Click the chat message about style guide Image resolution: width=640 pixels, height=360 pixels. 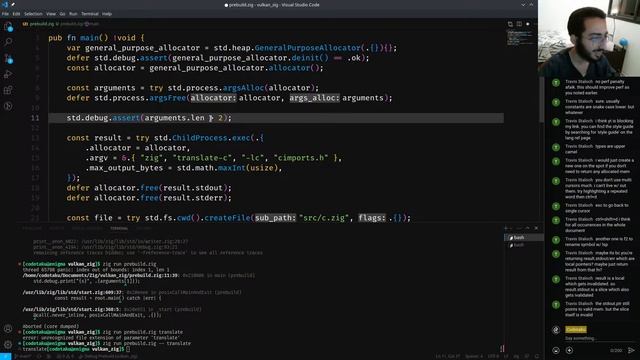(599, 129)
